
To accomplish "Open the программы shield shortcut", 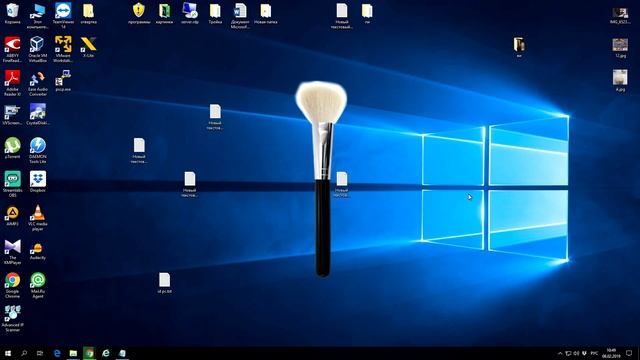I will (x=139, y=13).
